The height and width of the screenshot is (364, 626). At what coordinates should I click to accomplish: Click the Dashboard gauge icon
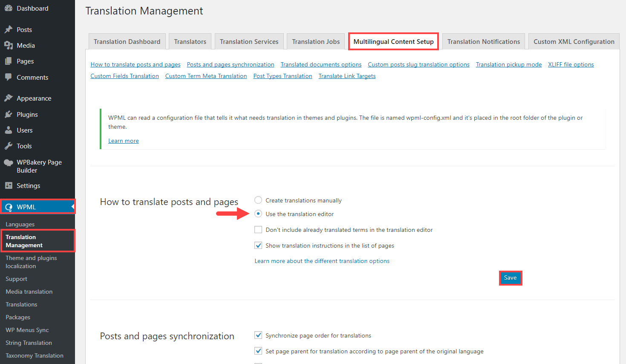[9, 8]
